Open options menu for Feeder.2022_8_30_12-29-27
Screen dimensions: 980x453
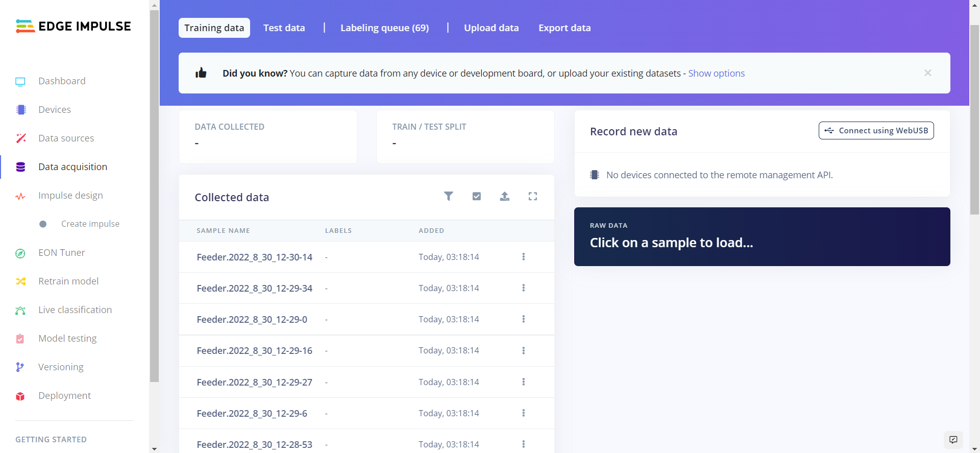coord(523,382)
